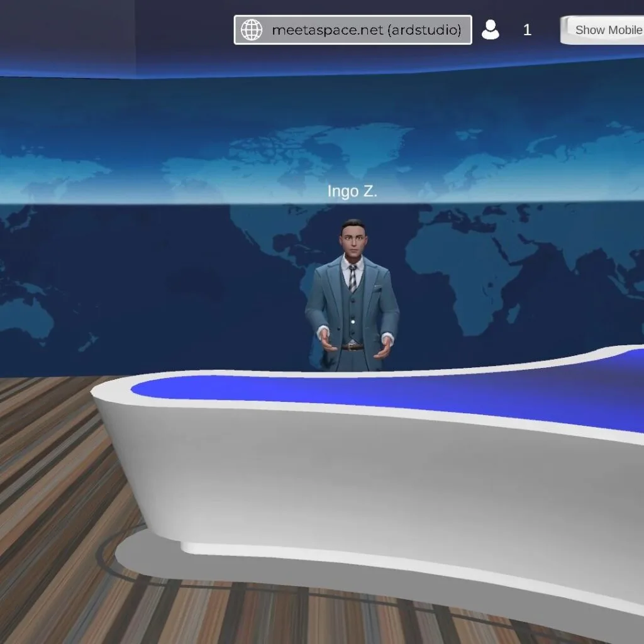Click the avatar's pocket square

[377, 288]
